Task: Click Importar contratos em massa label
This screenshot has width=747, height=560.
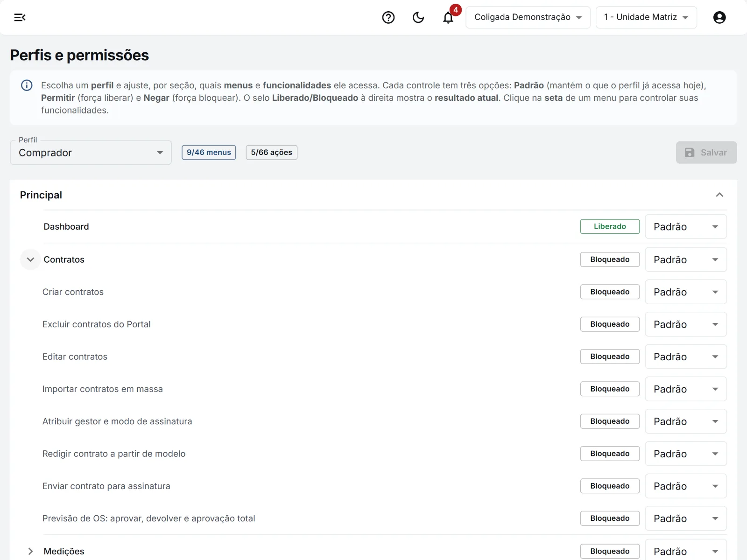Action: pos(103,389)
